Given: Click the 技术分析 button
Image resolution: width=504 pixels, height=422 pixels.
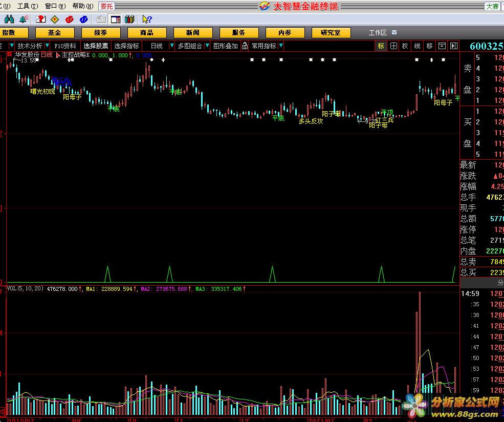Looking at the screenshot, I should (30, 46).
